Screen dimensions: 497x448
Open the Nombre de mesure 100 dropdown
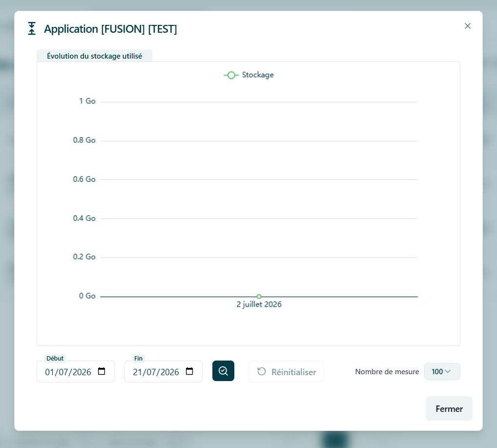coord(442,371)
